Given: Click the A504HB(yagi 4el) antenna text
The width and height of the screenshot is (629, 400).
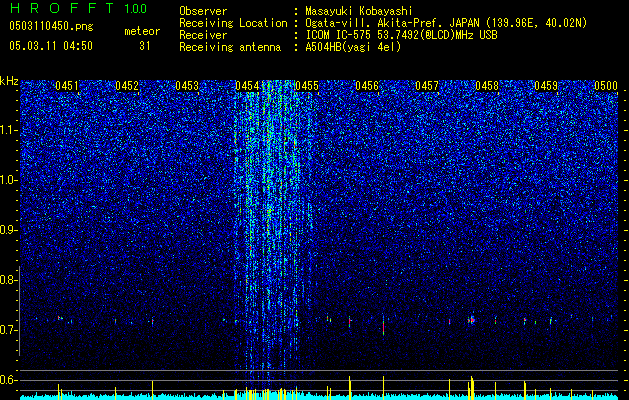Looking at the screenshot, I should [x=353, y=47].
